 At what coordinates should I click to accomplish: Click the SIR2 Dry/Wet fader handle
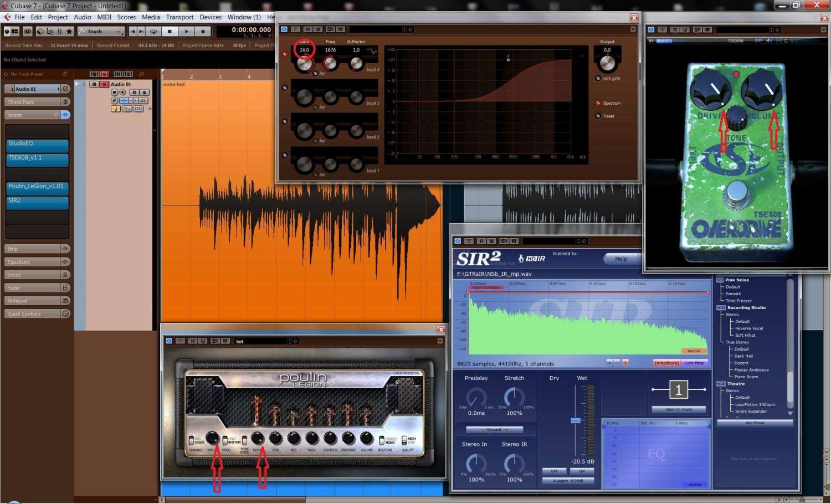pyautogui.click(x=576, y=420)
